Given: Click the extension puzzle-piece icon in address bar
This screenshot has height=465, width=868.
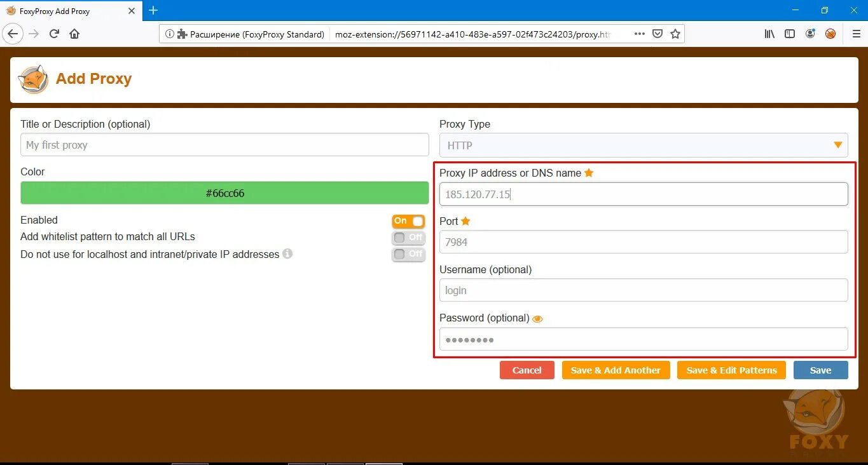Looking at the screenshot, I should (182, 34).
